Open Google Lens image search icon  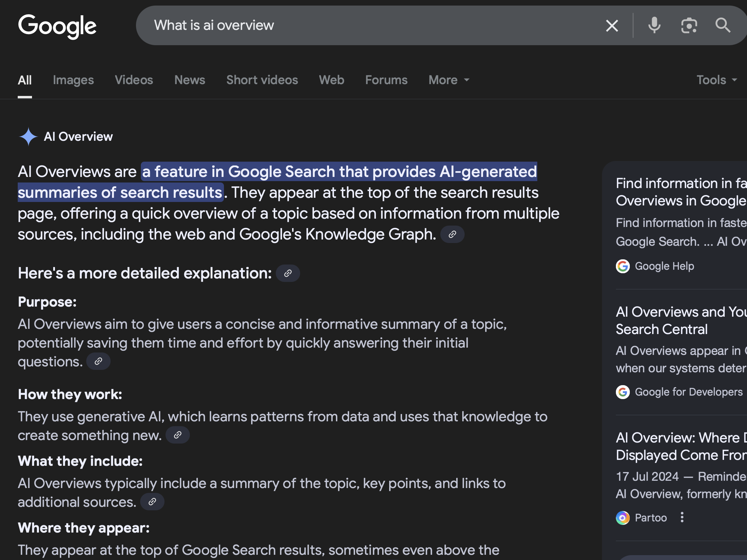click(x=689, y=26)
